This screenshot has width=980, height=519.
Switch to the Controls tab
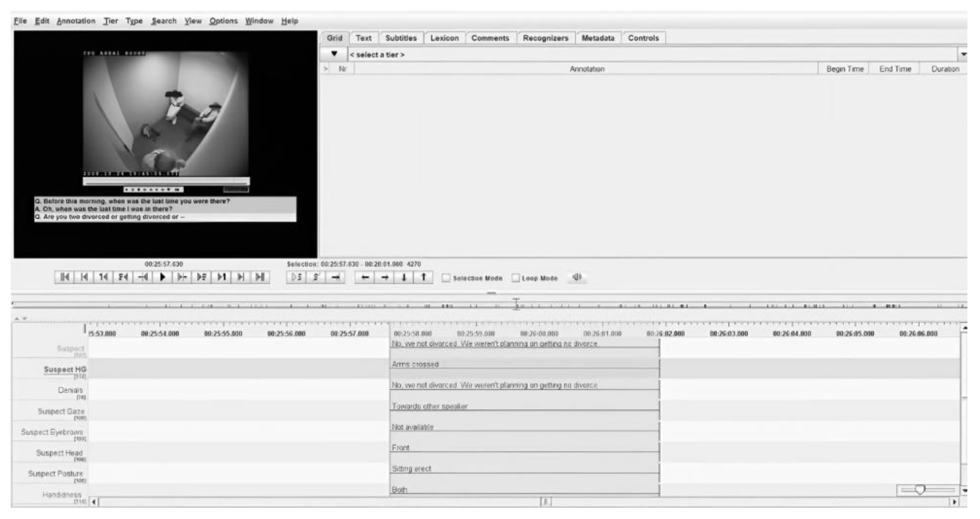point(643,38)
